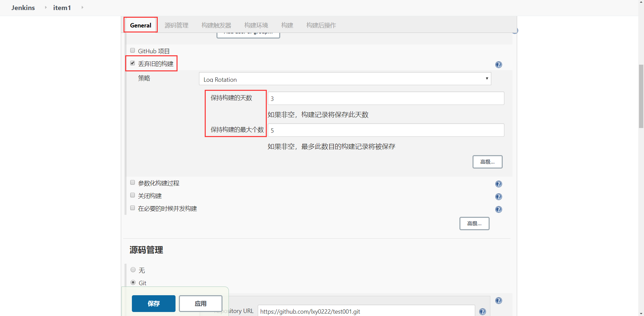Open item1 breadcrumb link
Screen dimensions: 644x316
62,8
